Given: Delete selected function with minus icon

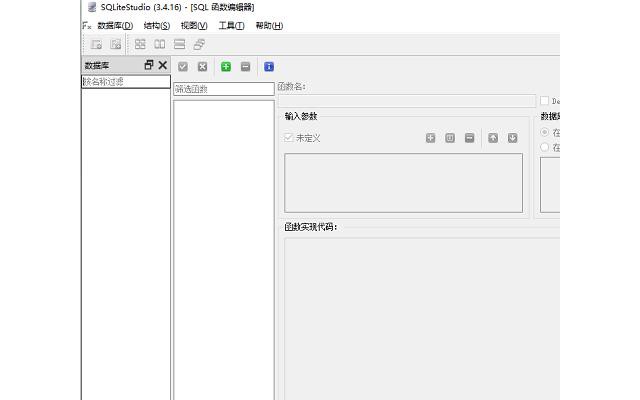Looking at the screenshot, I should tap(245, 67).
